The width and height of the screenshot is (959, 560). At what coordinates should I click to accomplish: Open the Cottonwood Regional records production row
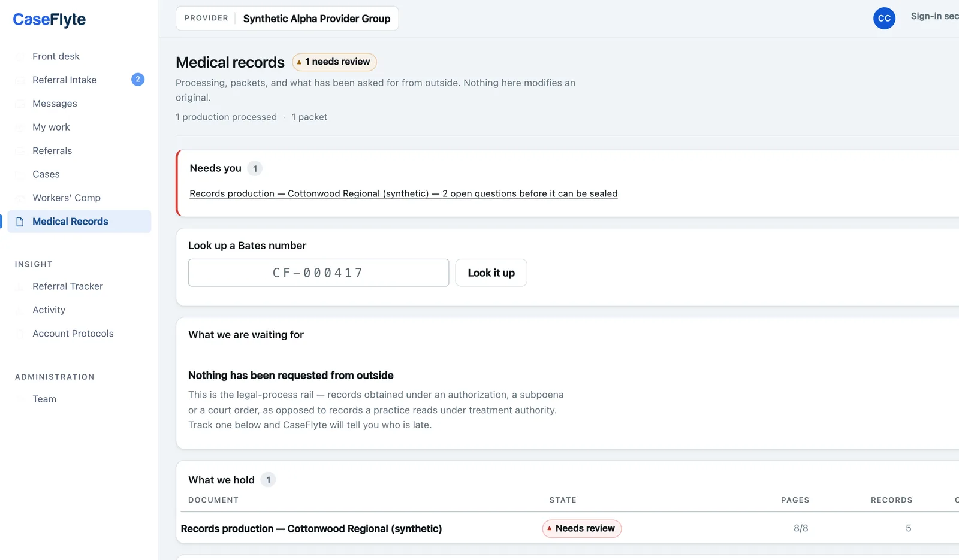point(569,528)
